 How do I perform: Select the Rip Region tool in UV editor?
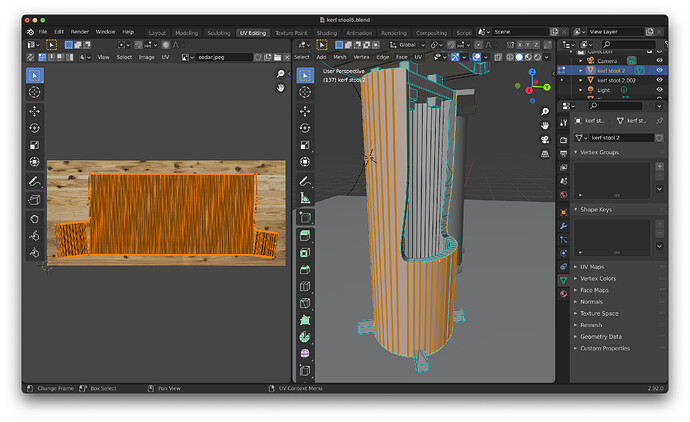click(35, 200)
